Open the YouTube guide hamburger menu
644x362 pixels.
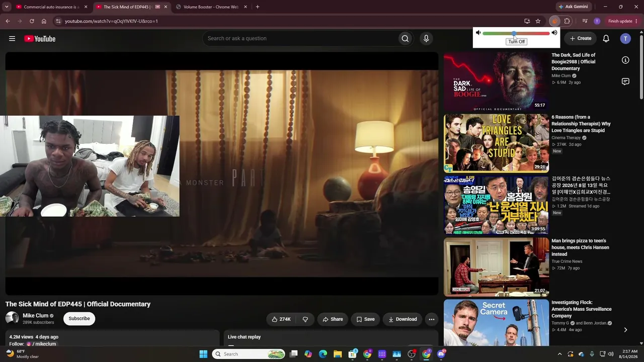pos(12,39)
